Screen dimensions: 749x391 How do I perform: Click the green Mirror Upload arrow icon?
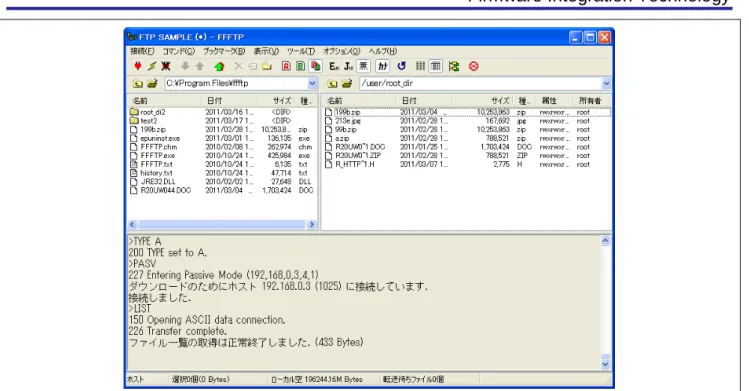coord(219,66)
